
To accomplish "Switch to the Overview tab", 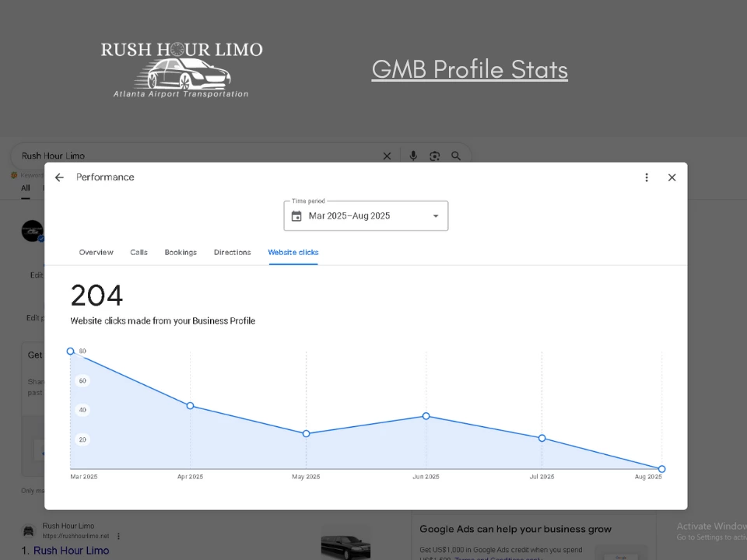I will [96, 252].
